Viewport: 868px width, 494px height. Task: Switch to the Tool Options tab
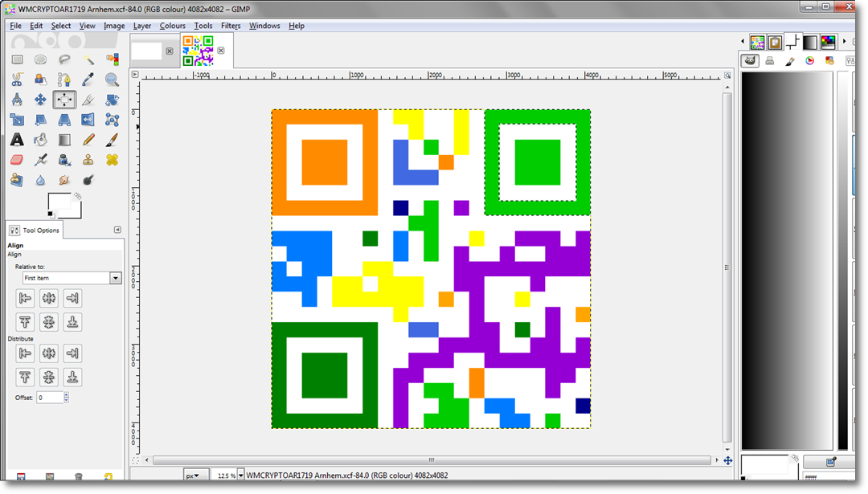(x=35, y=230)
